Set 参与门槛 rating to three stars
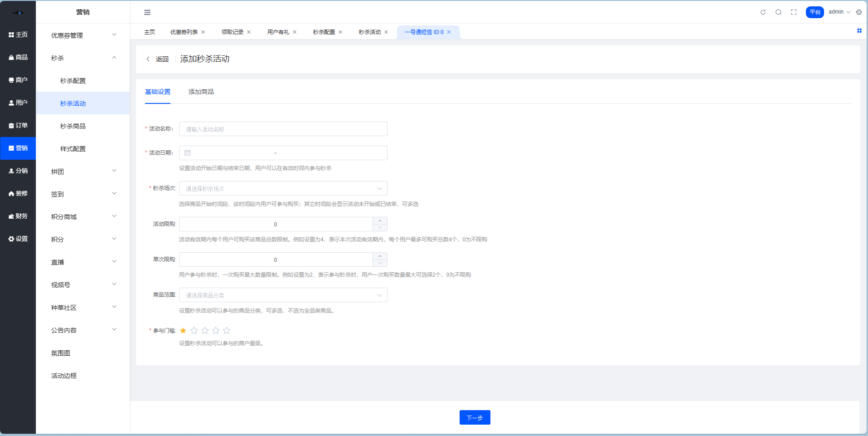The image size is (868, 436). tap(205, 331)
